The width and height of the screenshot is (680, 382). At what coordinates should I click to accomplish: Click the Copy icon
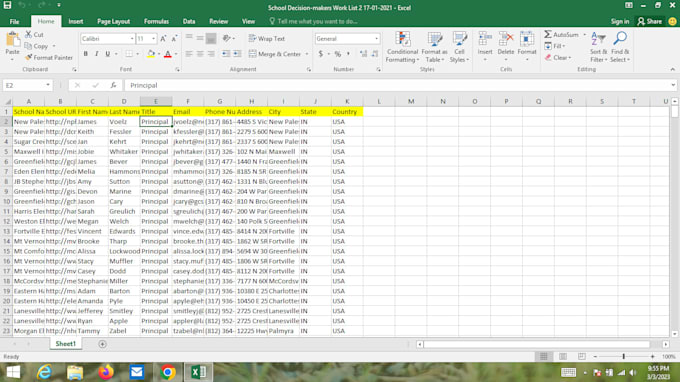(x=28, y=46)
